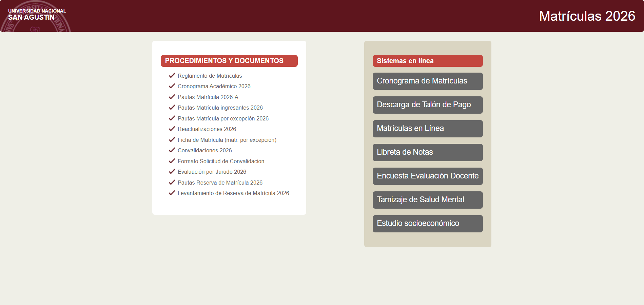Open Evaluación por Jurado 2026
Viewport: 644px width, 305px height.
[212, 172]
